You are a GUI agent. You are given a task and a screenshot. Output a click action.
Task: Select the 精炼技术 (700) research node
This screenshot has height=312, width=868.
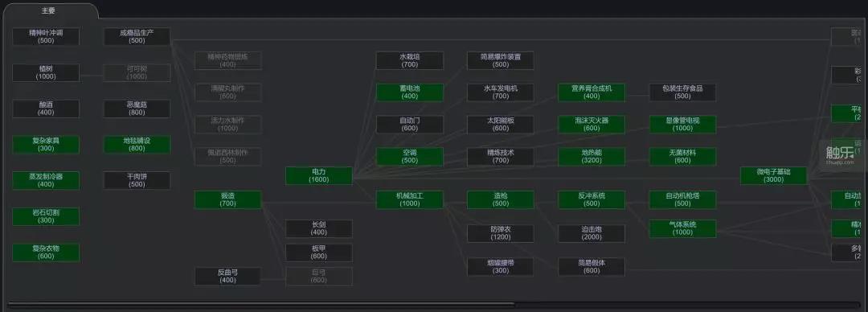501,156
